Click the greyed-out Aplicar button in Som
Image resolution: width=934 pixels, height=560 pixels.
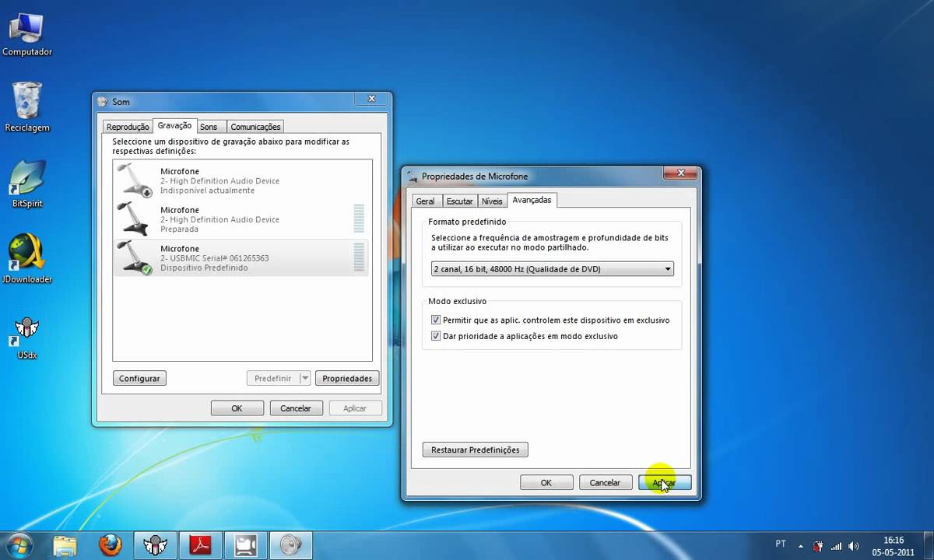pos(355,408)
